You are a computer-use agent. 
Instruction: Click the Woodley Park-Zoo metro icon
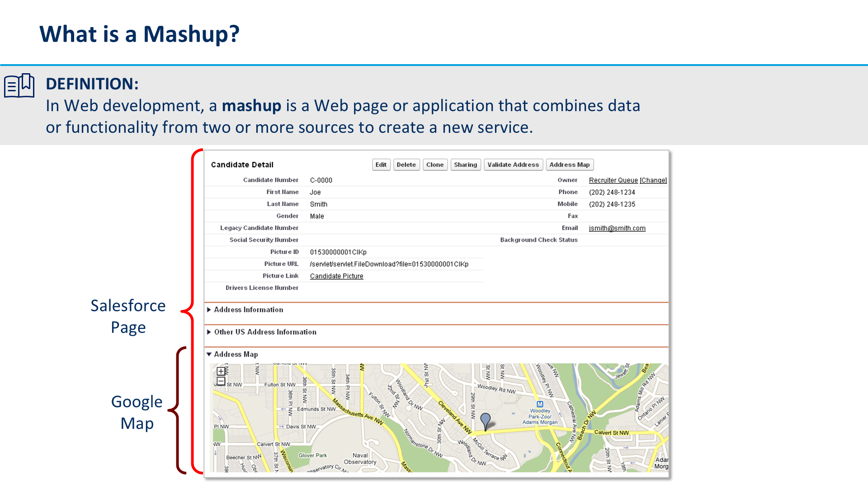pos(540,404)
